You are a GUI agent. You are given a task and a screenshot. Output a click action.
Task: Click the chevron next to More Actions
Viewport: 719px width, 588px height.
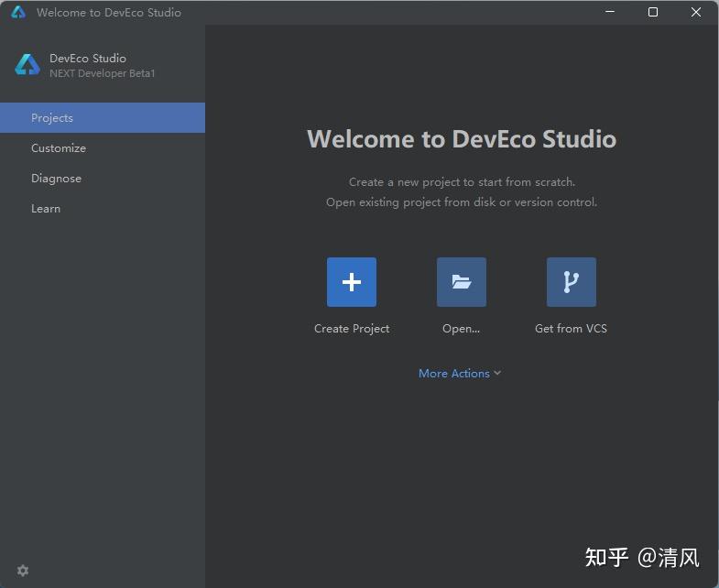(497, 374)
